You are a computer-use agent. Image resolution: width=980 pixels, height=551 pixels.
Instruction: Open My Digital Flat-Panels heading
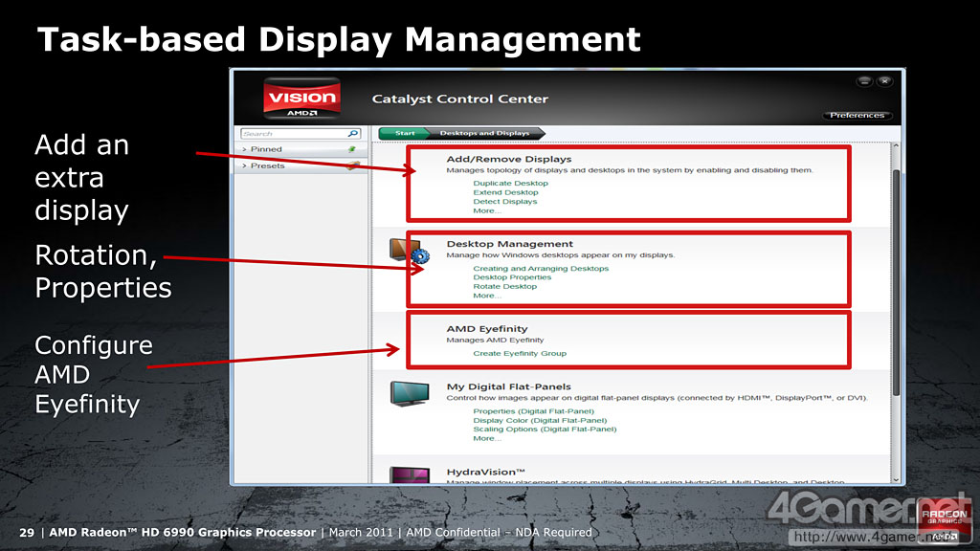509,386
